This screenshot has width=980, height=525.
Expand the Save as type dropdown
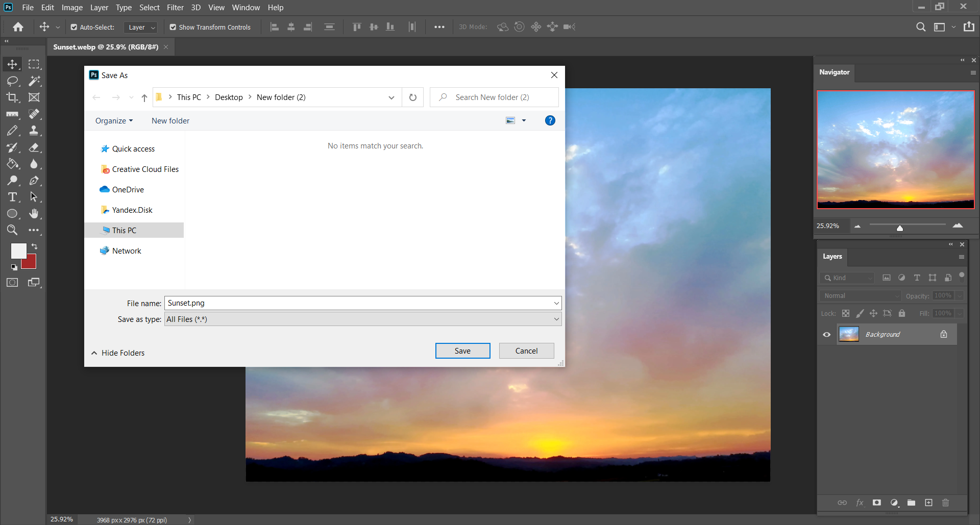tap(556, 319)
